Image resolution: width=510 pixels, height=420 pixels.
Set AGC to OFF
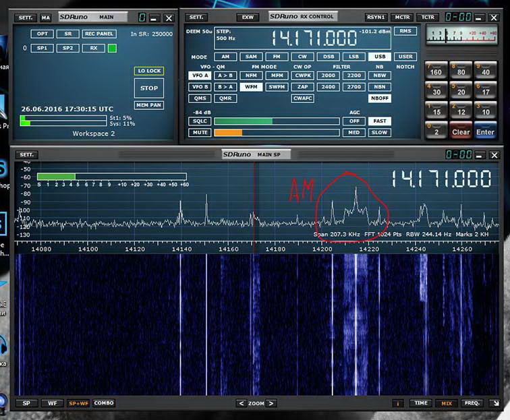[354, 121]
